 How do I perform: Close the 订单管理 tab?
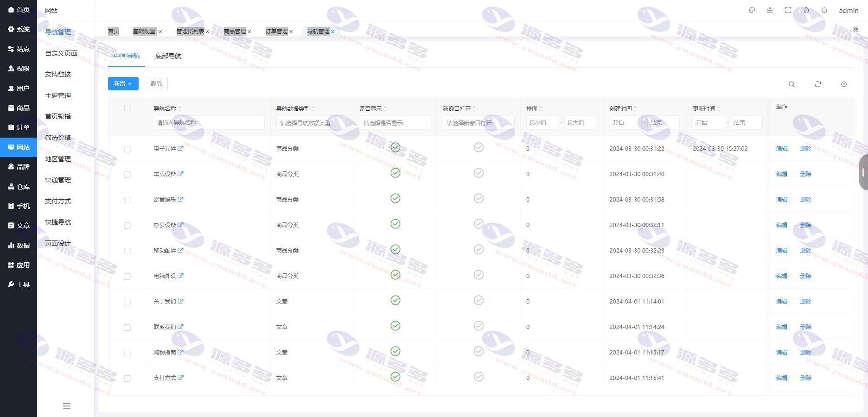291,32
